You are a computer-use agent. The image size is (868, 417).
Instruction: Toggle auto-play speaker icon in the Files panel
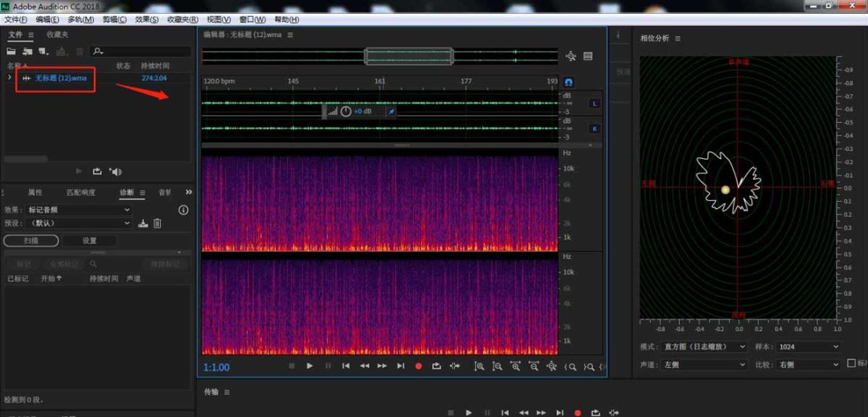coord(116,171)
